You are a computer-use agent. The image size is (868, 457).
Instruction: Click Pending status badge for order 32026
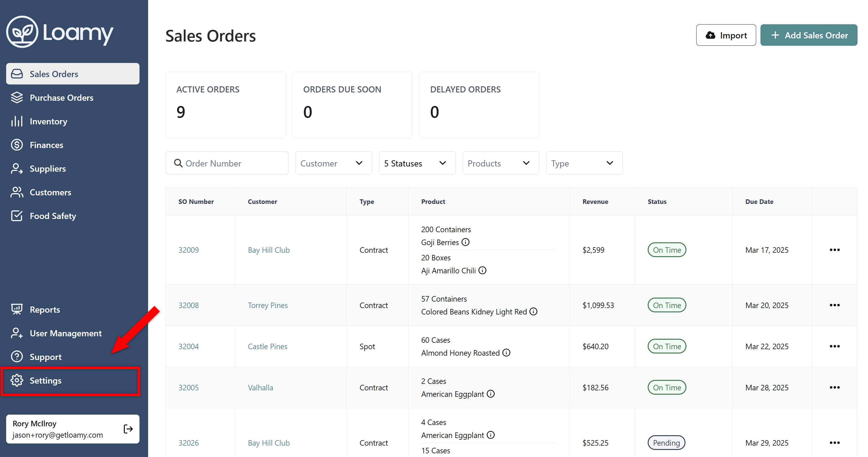[666, 443]
